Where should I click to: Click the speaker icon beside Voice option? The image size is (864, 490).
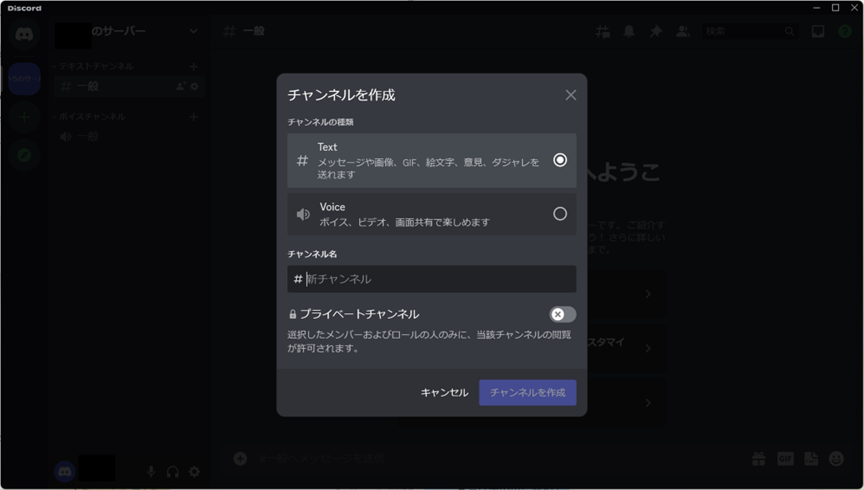[303, 214]
